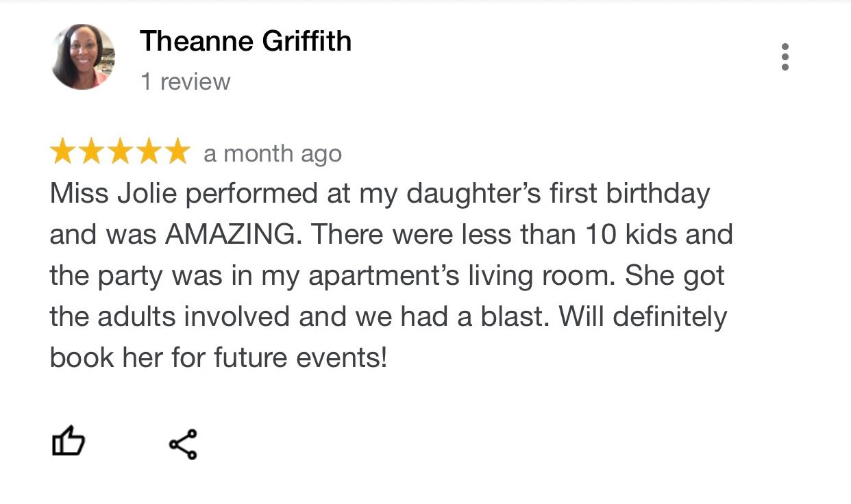View the reviewer's "1 review" count
The image size is (851, 504).
[x=185, y=82]
